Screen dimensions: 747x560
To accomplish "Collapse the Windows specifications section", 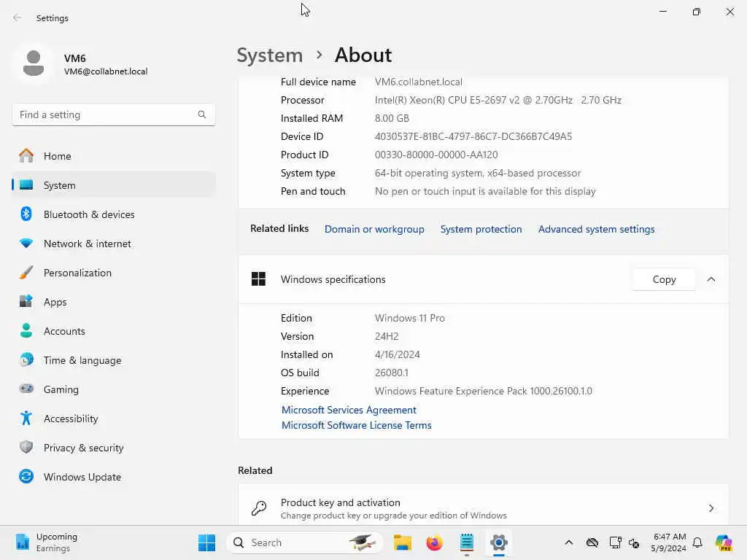I will (711, 279).
